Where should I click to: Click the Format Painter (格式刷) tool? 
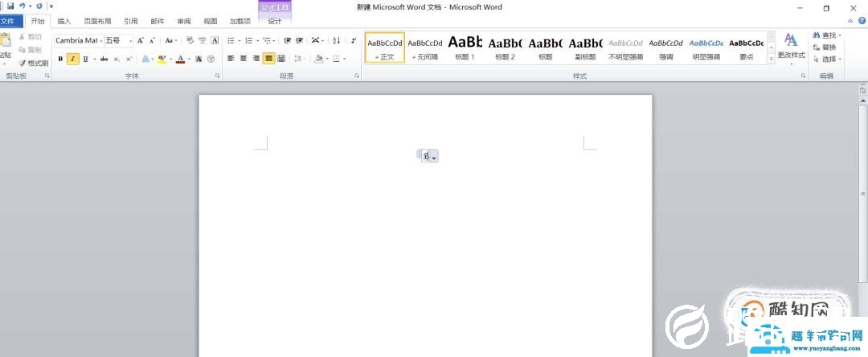click(33, 63)
